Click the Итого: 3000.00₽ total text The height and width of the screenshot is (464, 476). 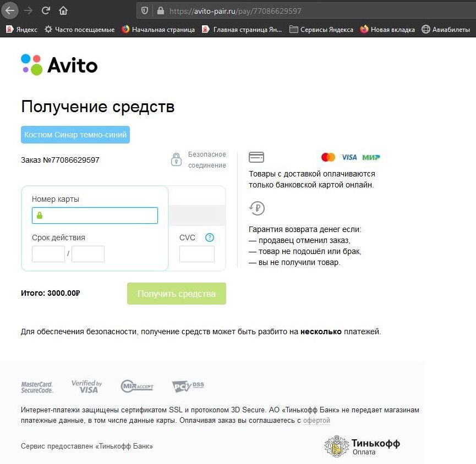coord(51,293)
